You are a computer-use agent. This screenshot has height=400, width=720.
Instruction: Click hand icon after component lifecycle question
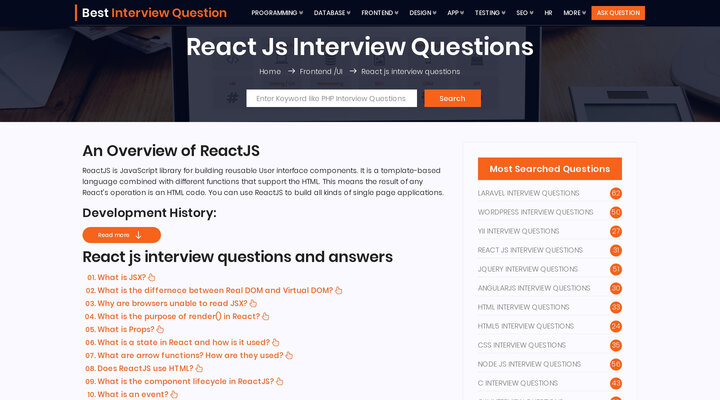280,381
